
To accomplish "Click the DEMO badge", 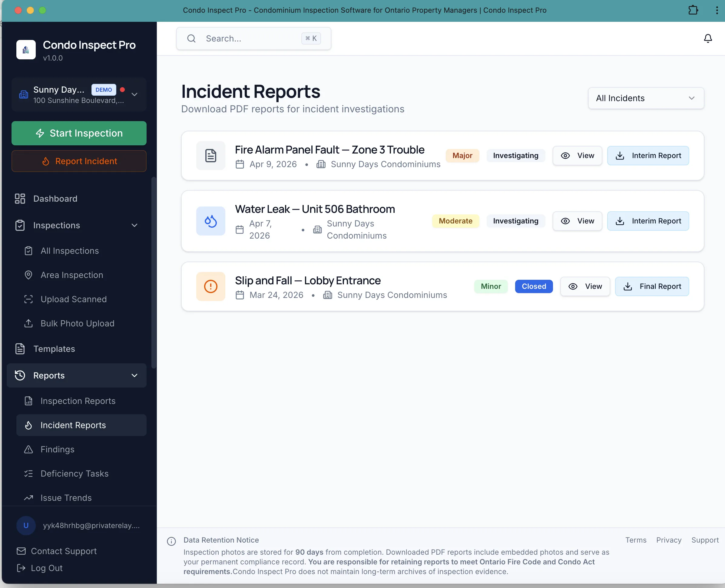I will tap(104, 90).
